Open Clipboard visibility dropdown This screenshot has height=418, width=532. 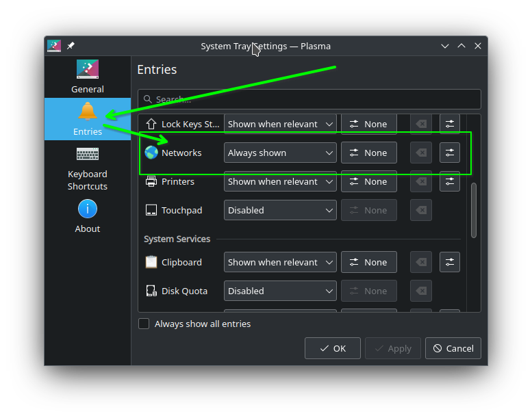pos(280,262)
